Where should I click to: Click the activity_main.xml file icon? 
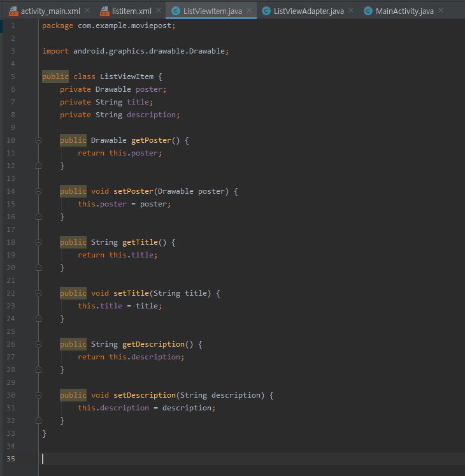pyautogui.click(x=13, y=11)
